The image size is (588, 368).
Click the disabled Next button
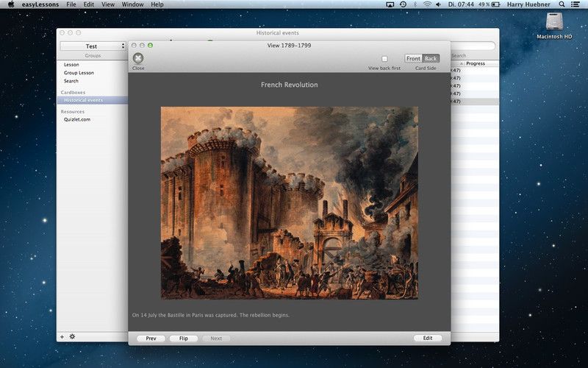point(216,339)
